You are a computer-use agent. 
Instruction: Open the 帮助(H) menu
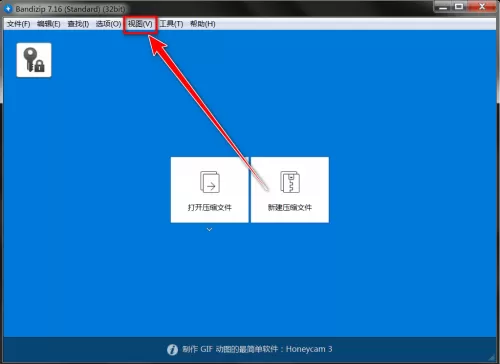coord(203,24)
